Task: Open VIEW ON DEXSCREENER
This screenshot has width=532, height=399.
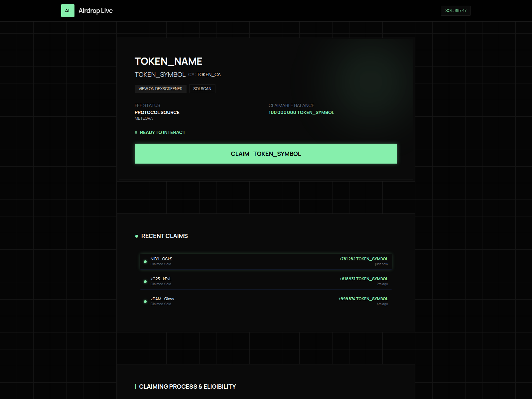Action: pos(160,88)
